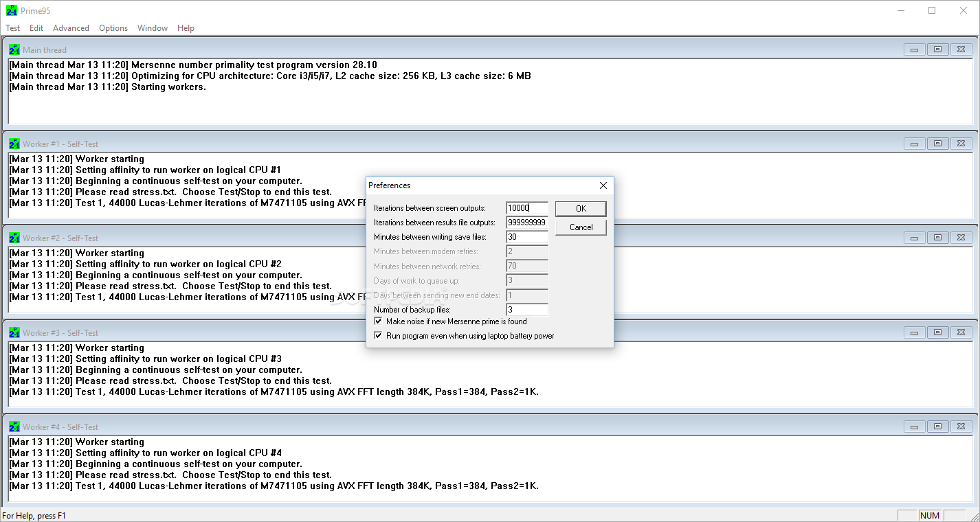980x522 pixels.
Task: Maximize the Worker #3 child window
Action: [x=937, y=332]
